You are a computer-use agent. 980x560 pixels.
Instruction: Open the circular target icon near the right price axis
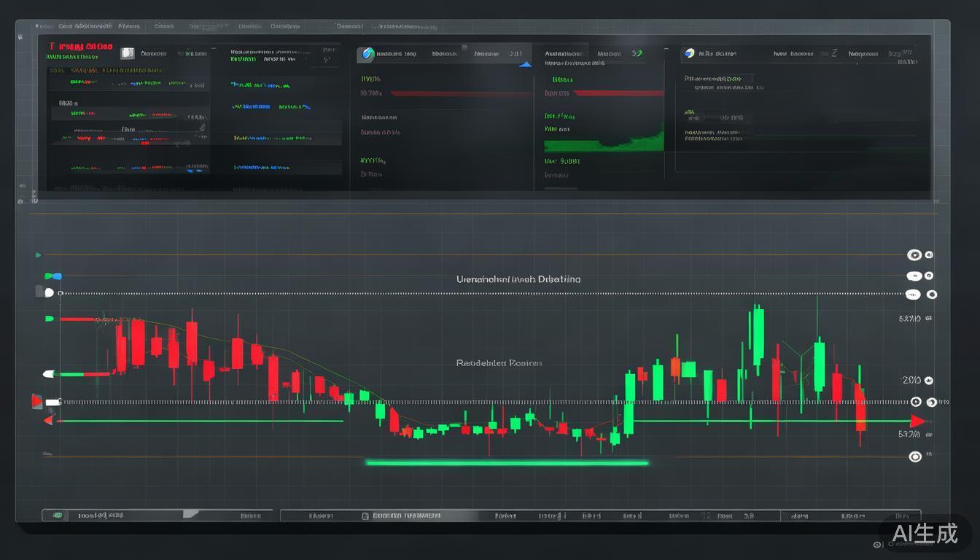coord(917,402)
